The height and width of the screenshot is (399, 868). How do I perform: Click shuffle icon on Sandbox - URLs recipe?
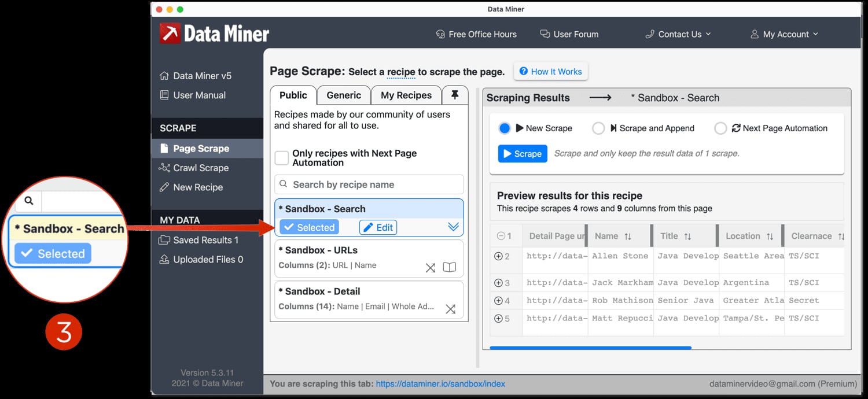[431, 267]
